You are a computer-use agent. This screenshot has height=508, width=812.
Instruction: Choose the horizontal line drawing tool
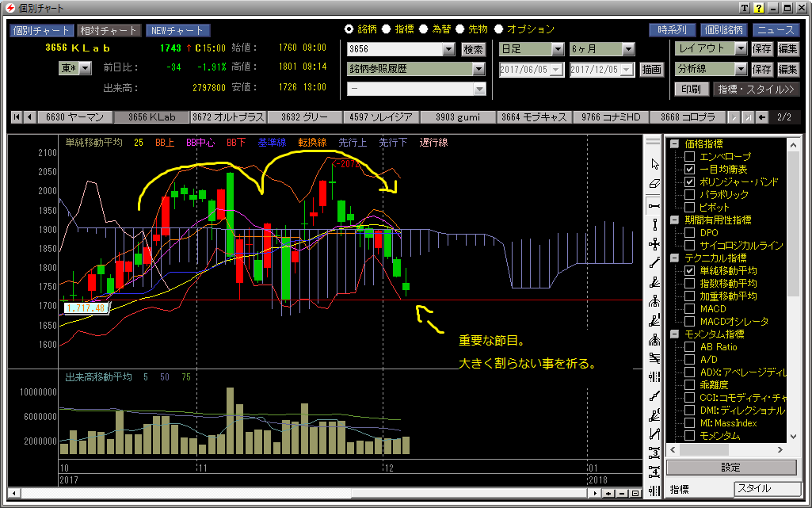654,204
